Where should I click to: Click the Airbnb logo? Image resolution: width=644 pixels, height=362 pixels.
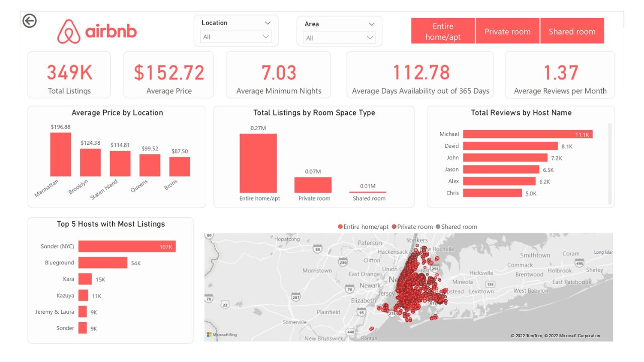tap(97, 31)
